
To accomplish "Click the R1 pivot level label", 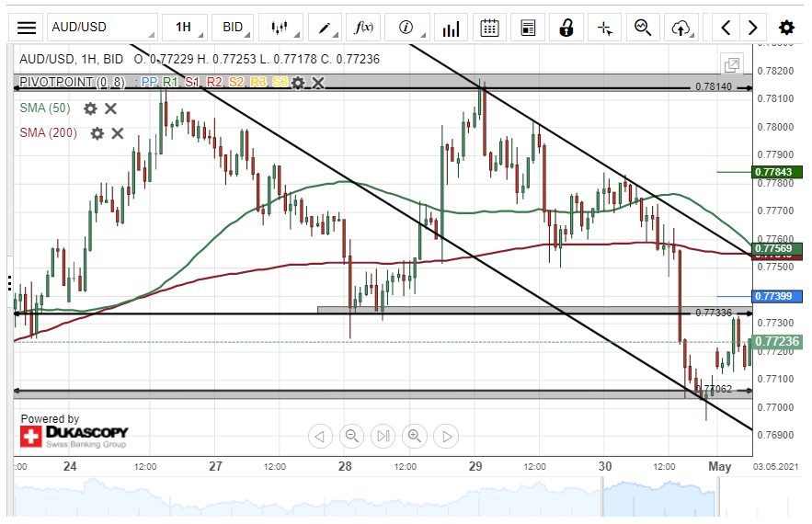I will tap(170, 83).
